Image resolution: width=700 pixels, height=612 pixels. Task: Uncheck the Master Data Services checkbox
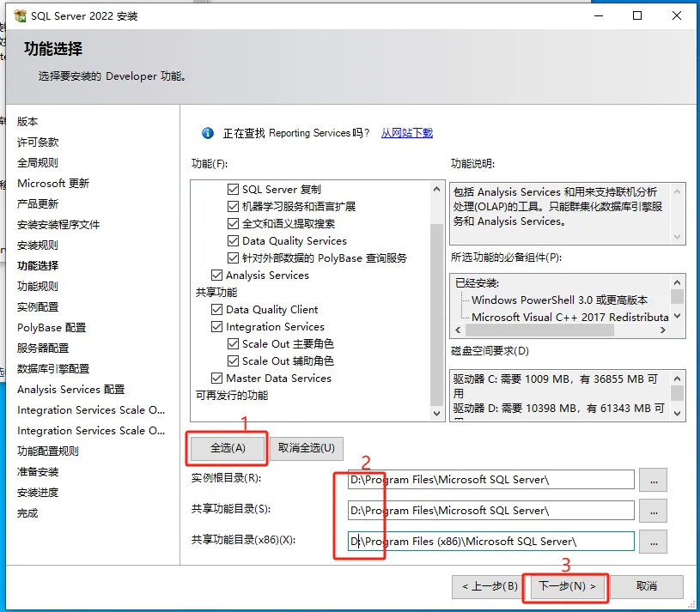click(x=217, y=379)
